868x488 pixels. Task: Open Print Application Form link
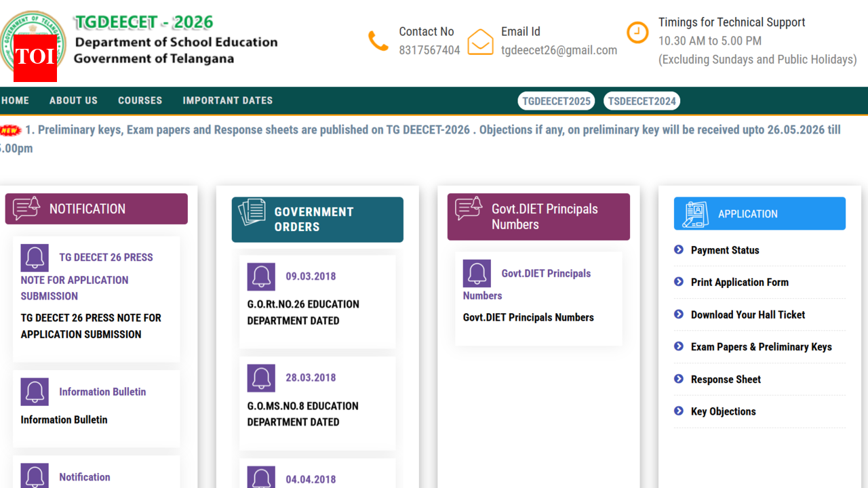[740, 282]
